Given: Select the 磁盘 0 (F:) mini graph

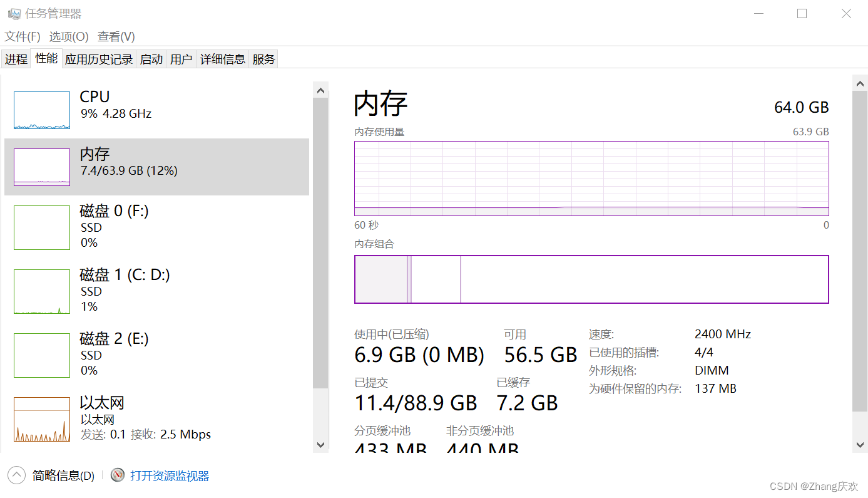Looking at the screenshot, I should [42, 227].
